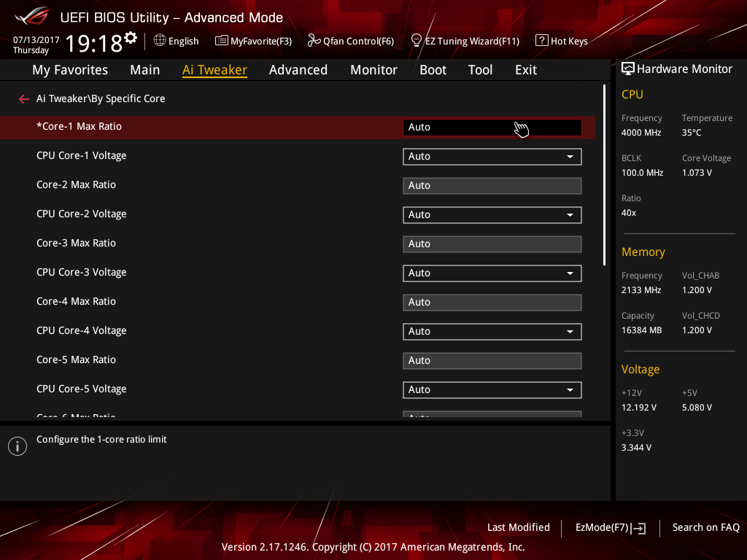Viewport: 747px width, 560px height.
Task: Click the info icon beside the description
Action: [18, 446]
